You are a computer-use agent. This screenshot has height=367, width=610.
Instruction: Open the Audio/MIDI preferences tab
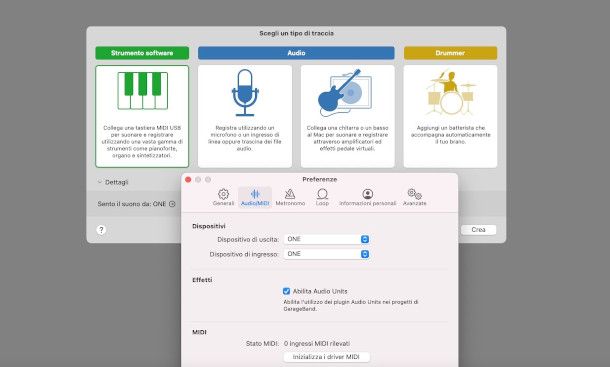[255, 197]
